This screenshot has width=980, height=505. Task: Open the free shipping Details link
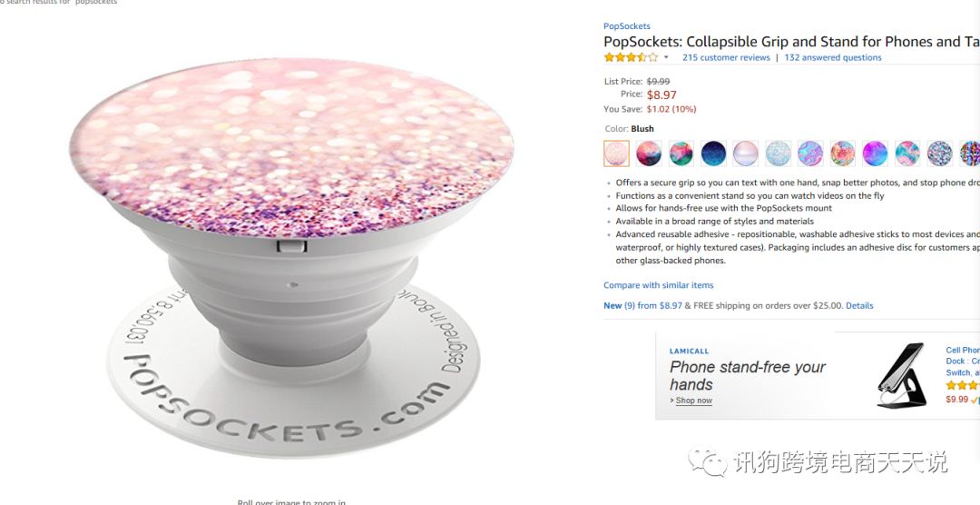(859, 306)
